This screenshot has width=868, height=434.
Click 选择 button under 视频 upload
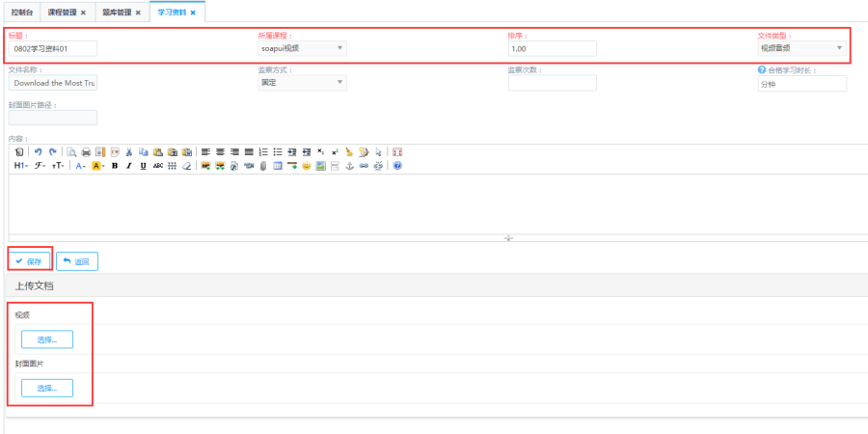click(46, 339)
